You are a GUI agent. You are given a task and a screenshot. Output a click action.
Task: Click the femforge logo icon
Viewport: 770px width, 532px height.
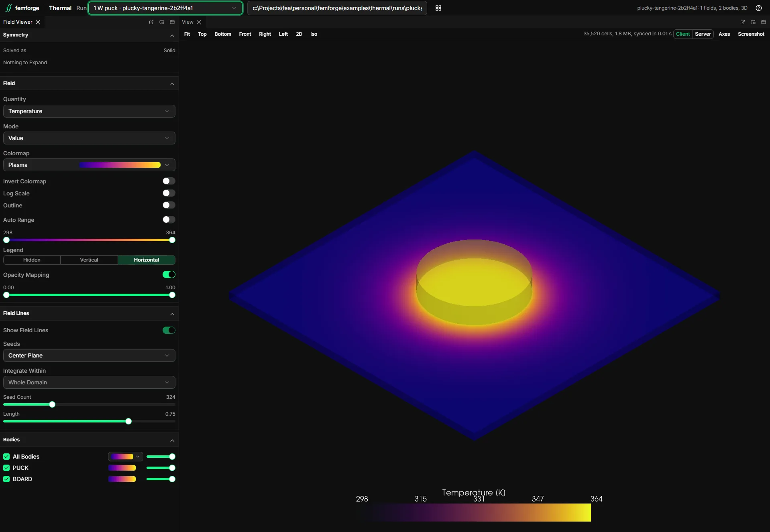[8, 8]
